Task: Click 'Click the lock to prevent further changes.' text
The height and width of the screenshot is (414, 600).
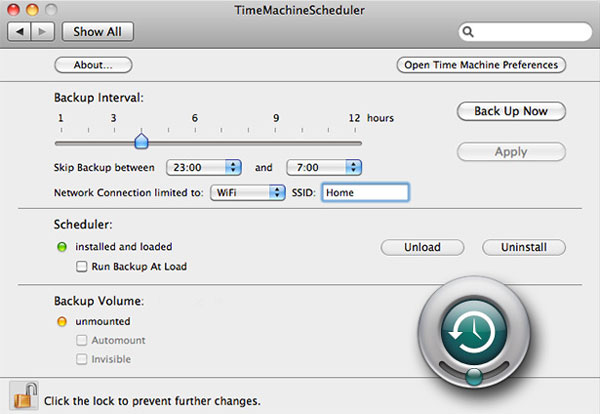Action: pyautogui.click(x=152, y=401)
